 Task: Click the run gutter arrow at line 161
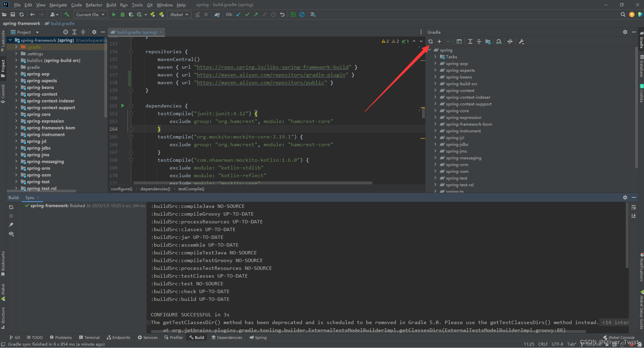click(x=123, y=105)
